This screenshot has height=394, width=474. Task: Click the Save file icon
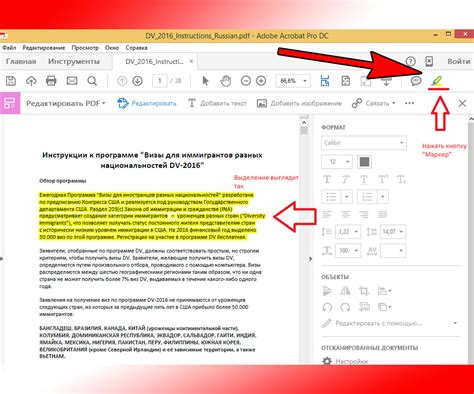(x=11, y=81)
